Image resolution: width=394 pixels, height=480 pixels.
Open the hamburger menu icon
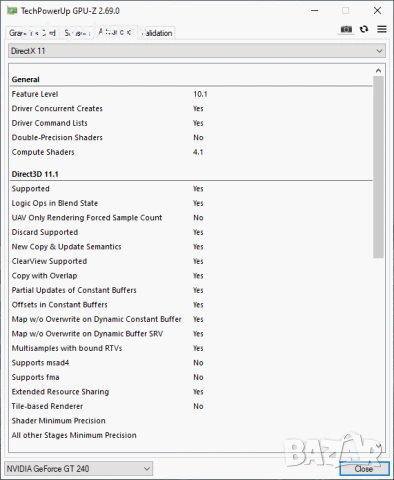click(382, 29)
